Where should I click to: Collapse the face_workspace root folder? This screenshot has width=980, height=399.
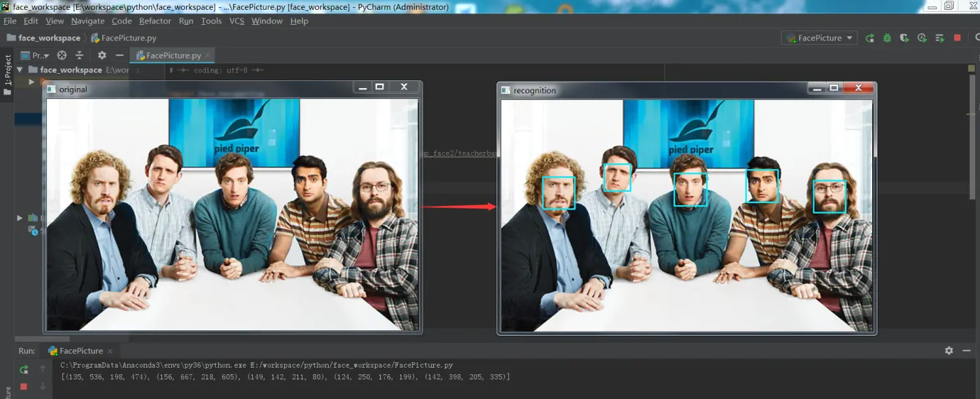(x=20, y=69)
